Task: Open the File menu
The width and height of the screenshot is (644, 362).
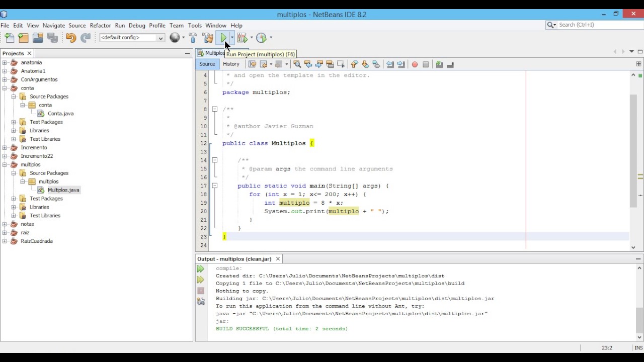Action: click(5, 26)
